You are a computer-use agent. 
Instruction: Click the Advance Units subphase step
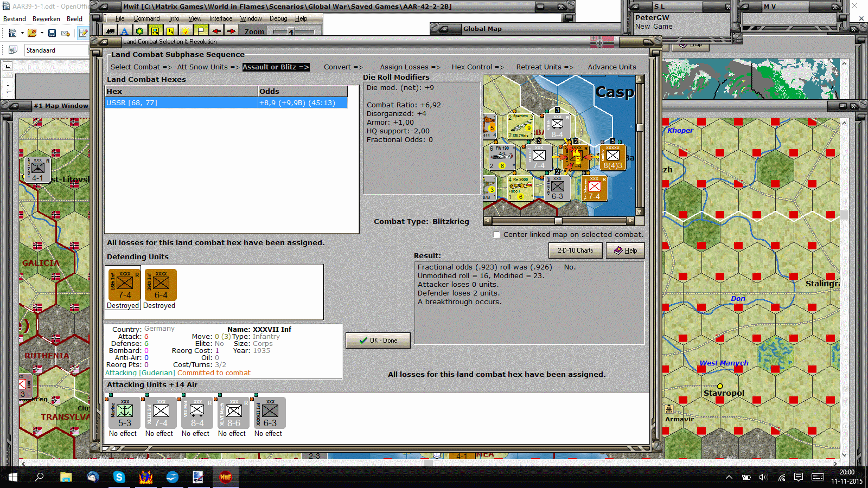612,67
